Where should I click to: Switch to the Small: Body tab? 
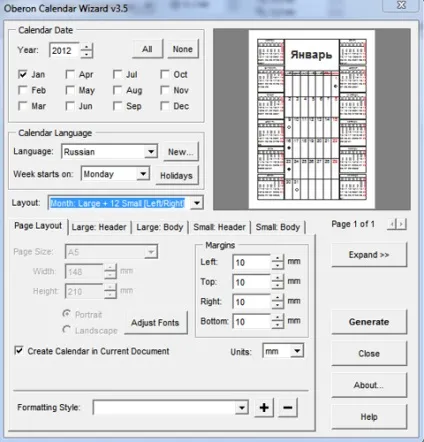(278, 227)
